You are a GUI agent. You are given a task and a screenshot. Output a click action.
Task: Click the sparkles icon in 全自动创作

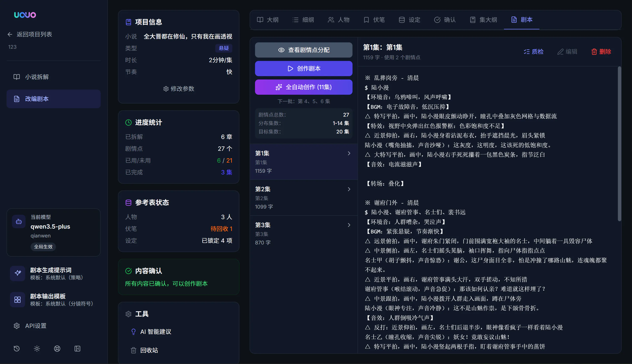click(279, 87)
